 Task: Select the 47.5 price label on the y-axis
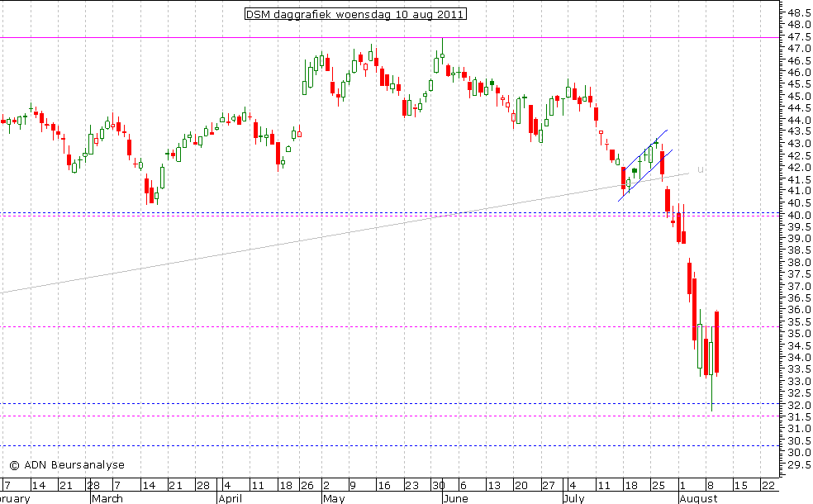[x=800, y=37]
